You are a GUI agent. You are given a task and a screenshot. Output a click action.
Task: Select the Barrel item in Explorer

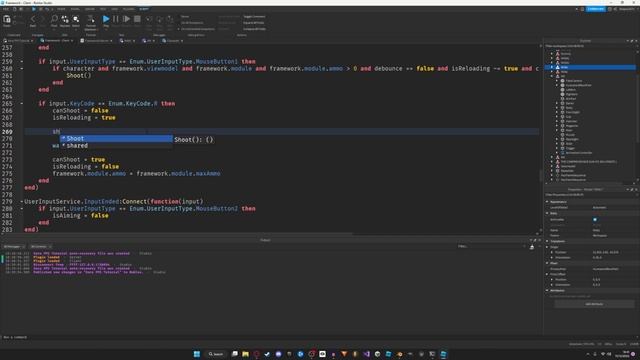click(569, 103)
